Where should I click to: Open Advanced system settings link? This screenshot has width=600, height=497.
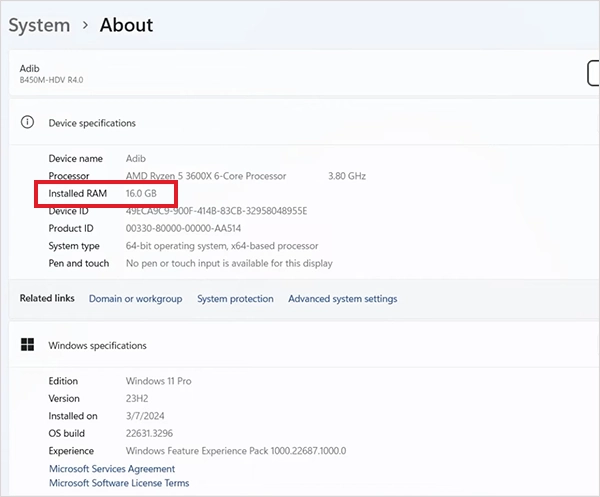(x=342, y=298)
